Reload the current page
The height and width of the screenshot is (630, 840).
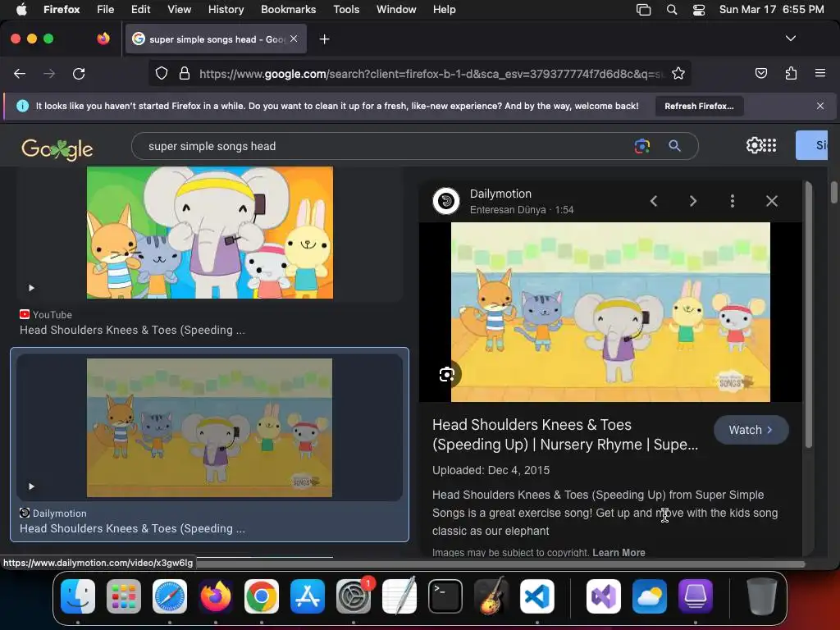[x=79, y=73]
